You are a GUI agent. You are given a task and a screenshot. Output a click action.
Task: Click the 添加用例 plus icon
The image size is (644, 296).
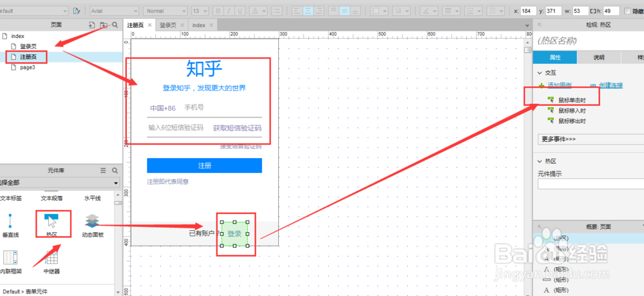(x=541, y=86)
